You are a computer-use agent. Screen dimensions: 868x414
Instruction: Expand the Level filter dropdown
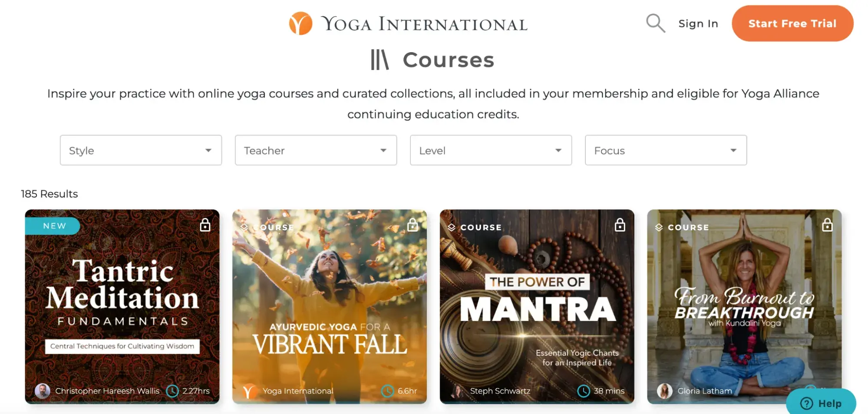tap(491, 150)
